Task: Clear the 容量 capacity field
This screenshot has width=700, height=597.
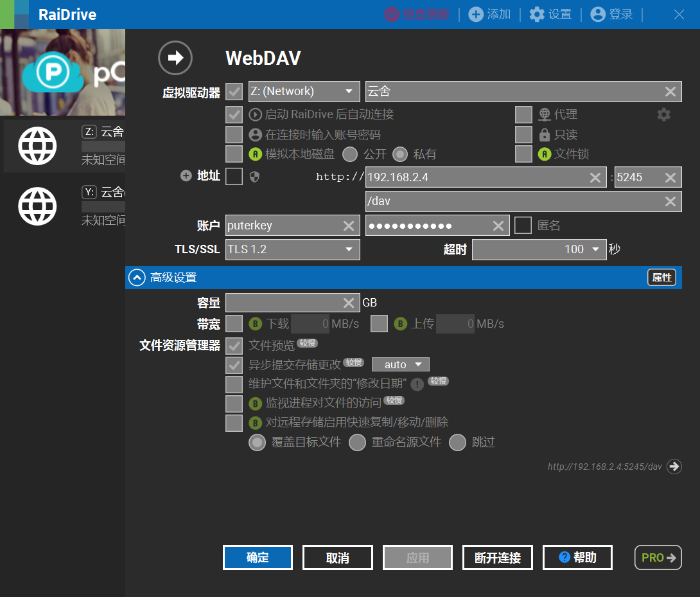Action: (x=349, y=303)
